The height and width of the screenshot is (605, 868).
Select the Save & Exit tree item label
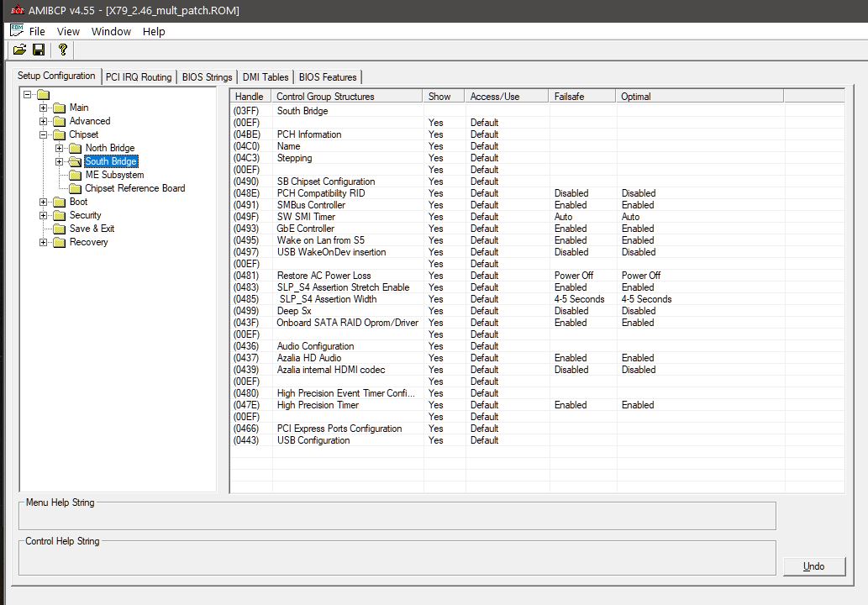[92, 229]
